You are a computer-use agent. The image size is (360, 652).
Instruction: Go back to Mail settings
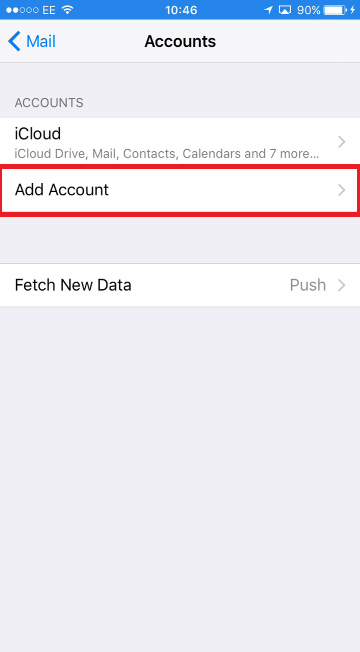point(32,42)
